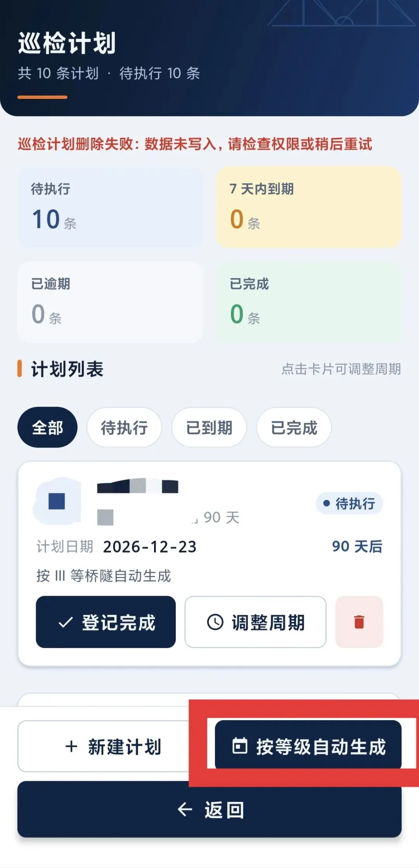Click the checkmark icon on 登记完成
Image resolution: width=419 pixels, height=868 pixels.
tap(65, 622)
